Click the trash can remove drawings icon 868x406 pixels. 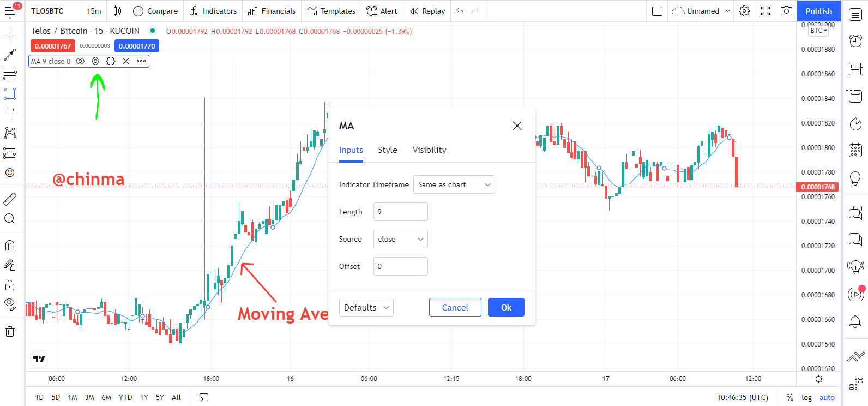point(10,331)
